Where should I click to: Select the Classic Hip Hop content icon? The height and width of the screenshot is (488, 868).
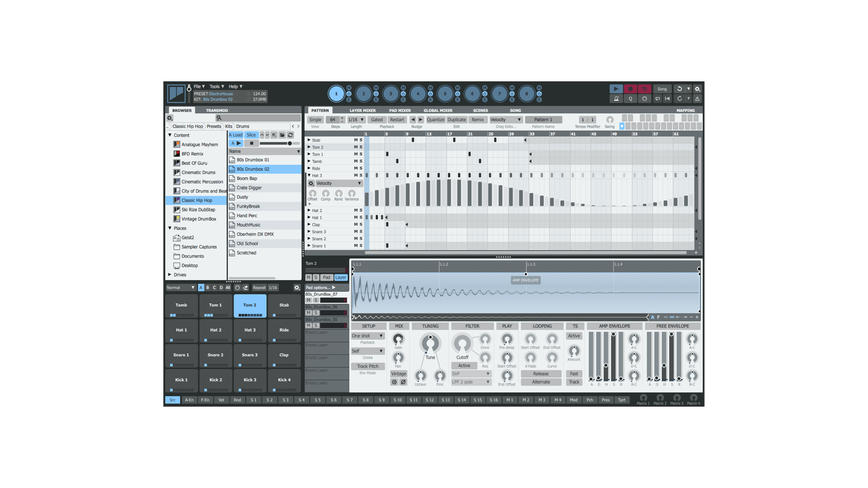point(176,200)
